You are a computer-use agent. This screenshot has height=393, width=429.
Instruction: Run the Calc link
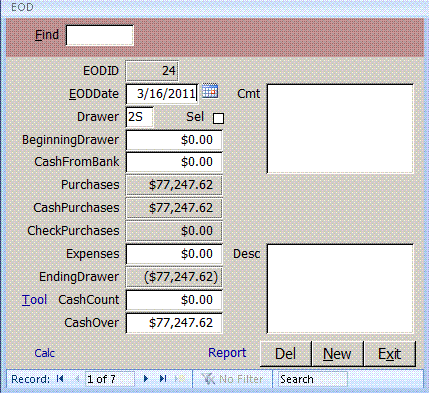[45, 353]
